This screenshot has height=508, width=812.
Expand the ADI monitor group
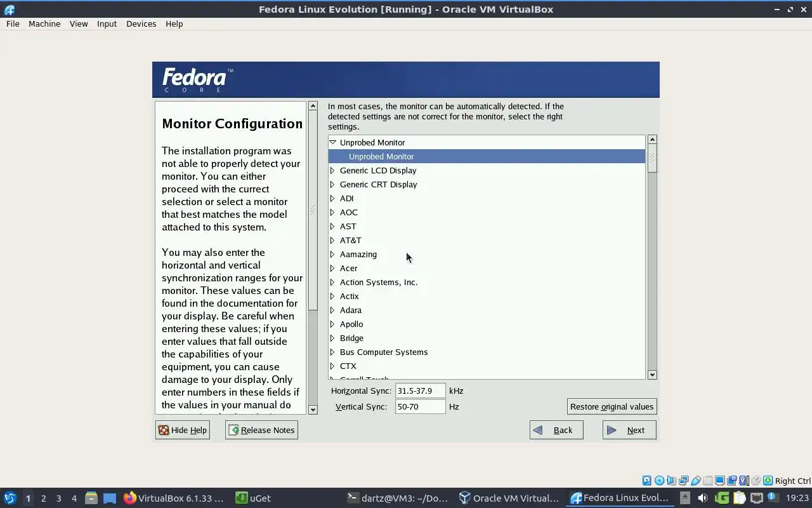(x=332, y=198)
